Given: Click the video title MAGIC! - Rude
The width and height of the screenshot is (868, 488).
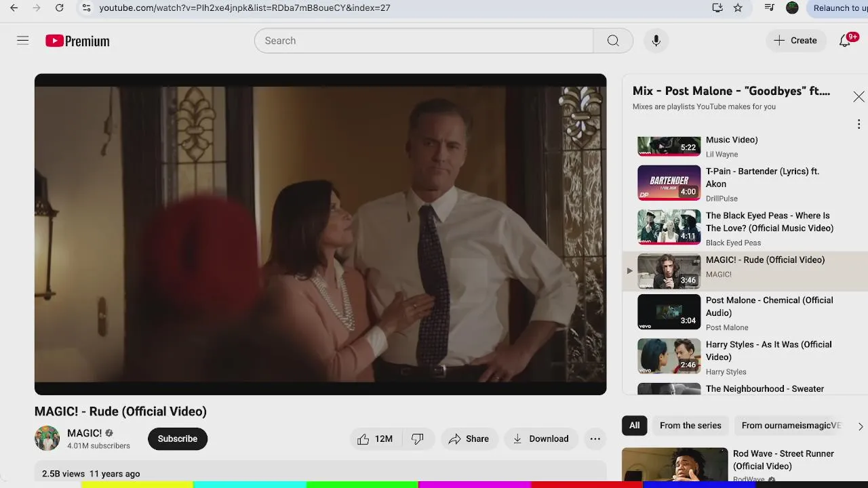Looking at the screenshot, I should [121, 411].
